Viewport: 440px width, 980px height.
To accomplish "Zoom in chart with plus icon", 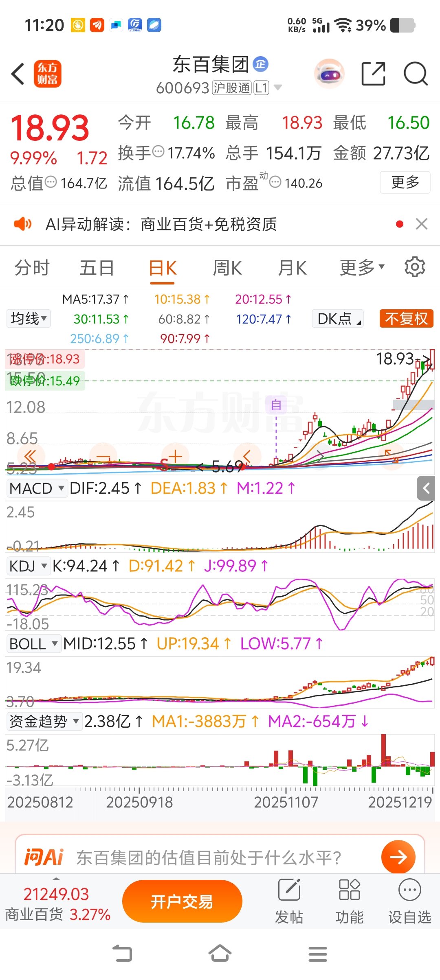I will [175, 457].
